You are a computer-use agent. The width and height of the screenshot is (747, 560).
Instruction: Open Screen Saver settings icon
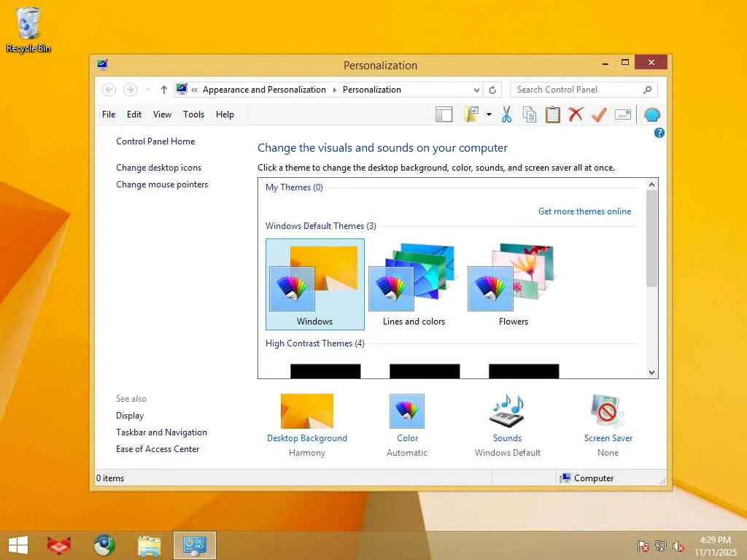(608, 411)
